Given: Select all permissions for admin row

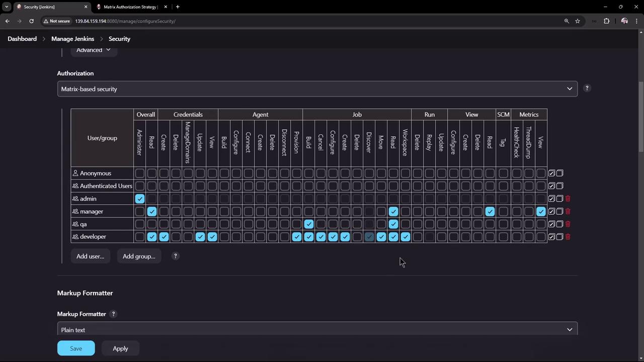Looking at the screenshot, I should (551, 199).
